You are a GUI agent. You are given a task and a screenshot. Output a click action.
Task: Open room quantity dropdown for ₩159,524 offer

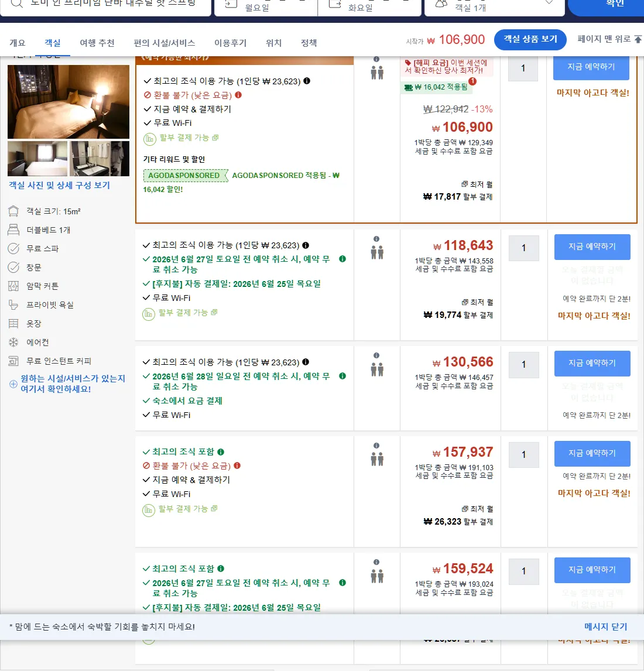pyautogui.click(x=524, y=571)
